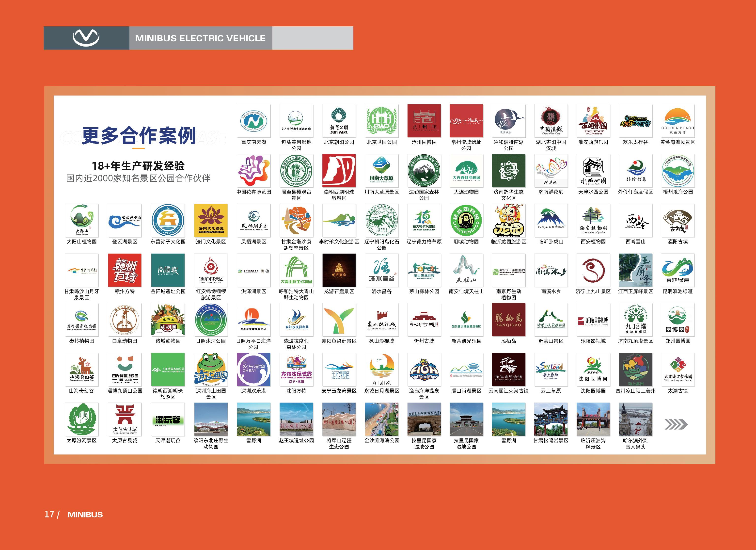Select "国内近2000家知名景区公园合作伙伴" text

click(x=138, y=178)
